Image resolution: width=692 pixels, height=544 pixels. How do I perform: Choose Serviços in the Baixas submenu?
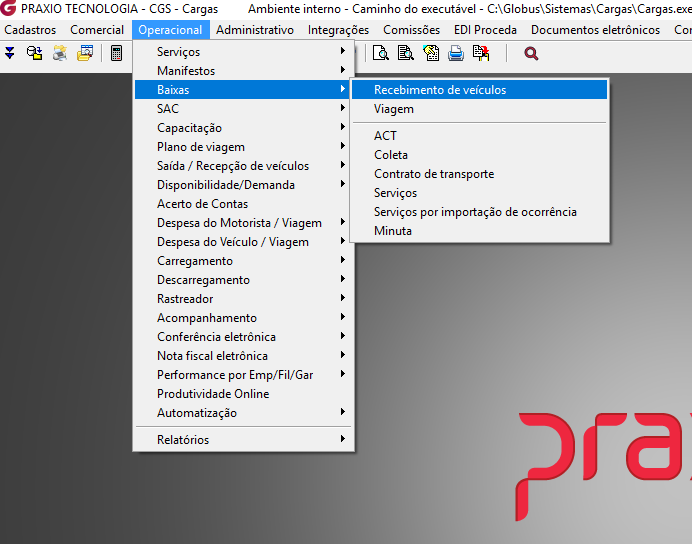[x=479, y=192]
